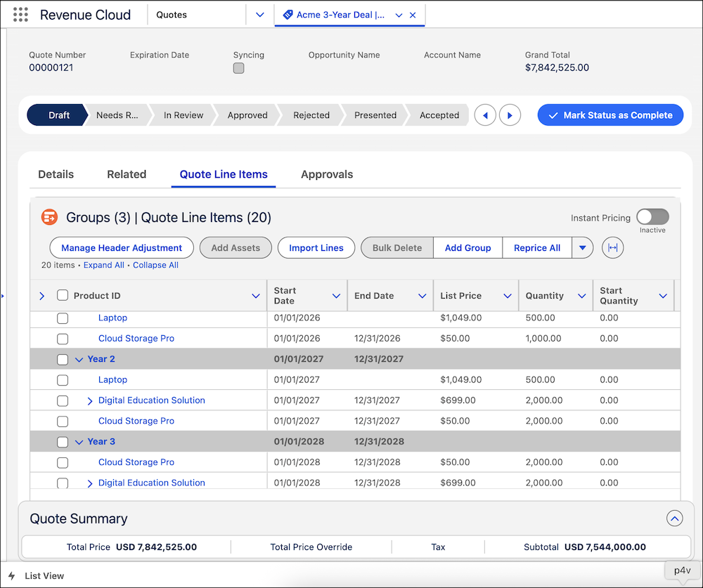Open End Date column menu
The image size is (703, 588).
[x=423, y=296]
